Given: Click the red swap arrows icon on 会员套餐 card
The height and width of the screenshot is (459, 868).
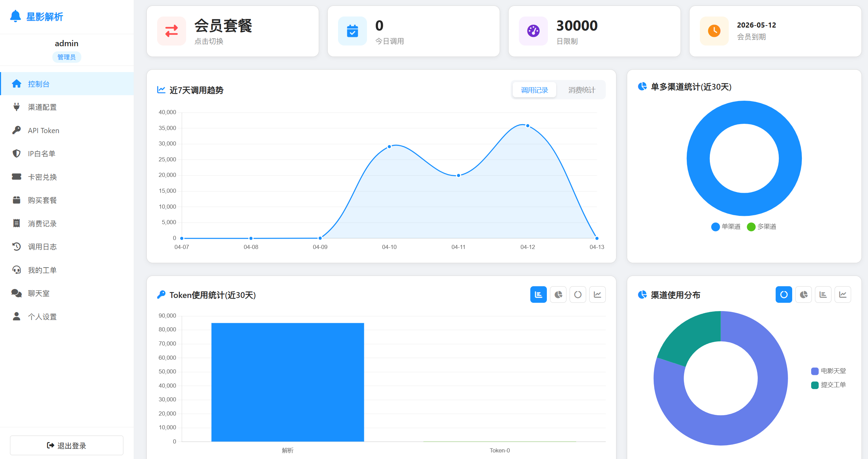Looking at the screenshot, I should pyautogui.click(x=172, y=31).
